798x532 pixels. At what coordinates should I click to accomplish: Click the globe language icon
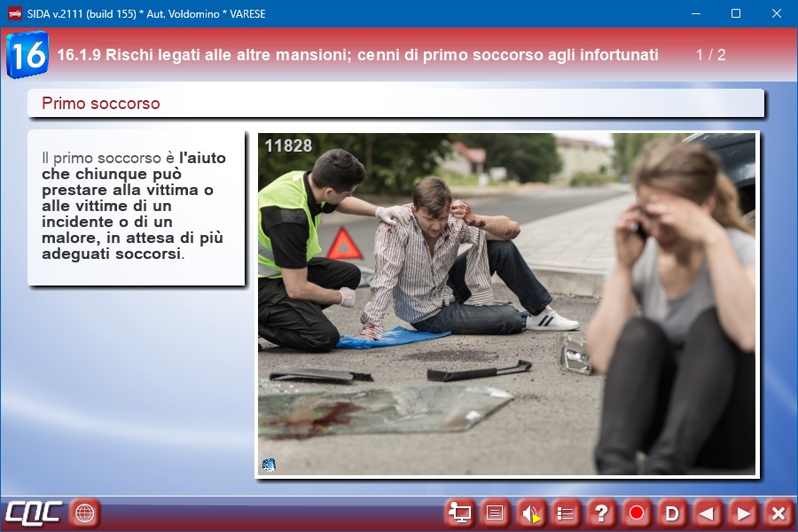click(x=84, y=512)
